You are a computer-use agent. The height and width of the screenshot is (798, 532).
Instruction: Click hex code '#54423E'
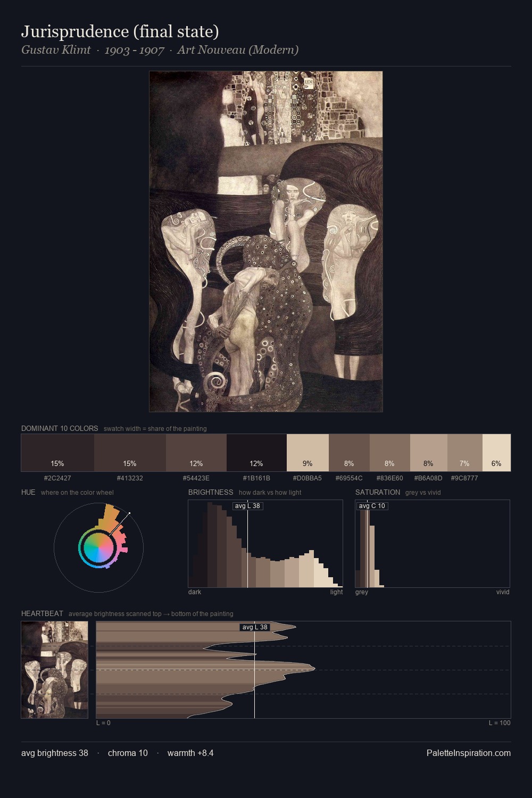(196, 478)
